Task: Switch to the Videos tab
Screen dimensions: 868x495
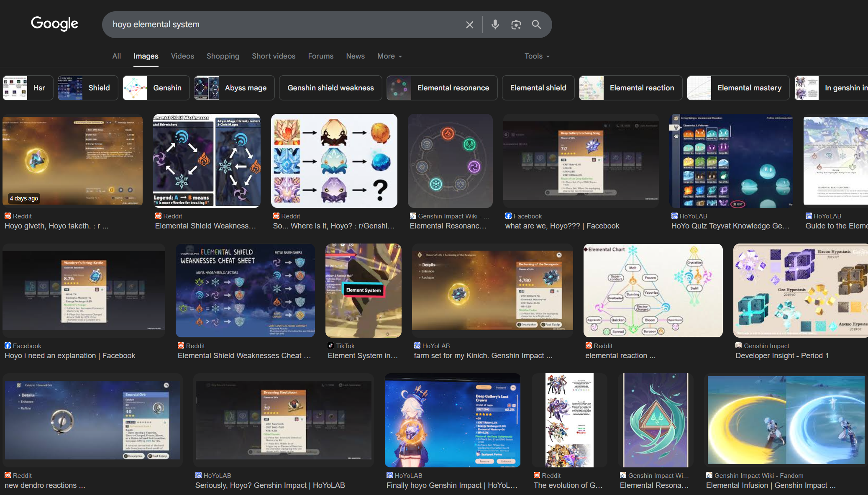Action: click(x=182, y=56)
